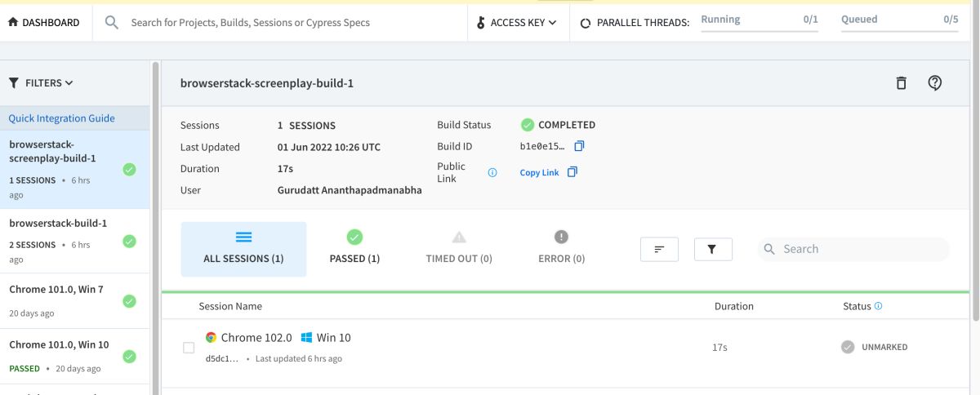Click the Filters funnel icon in sidebar

coord(14,83)
